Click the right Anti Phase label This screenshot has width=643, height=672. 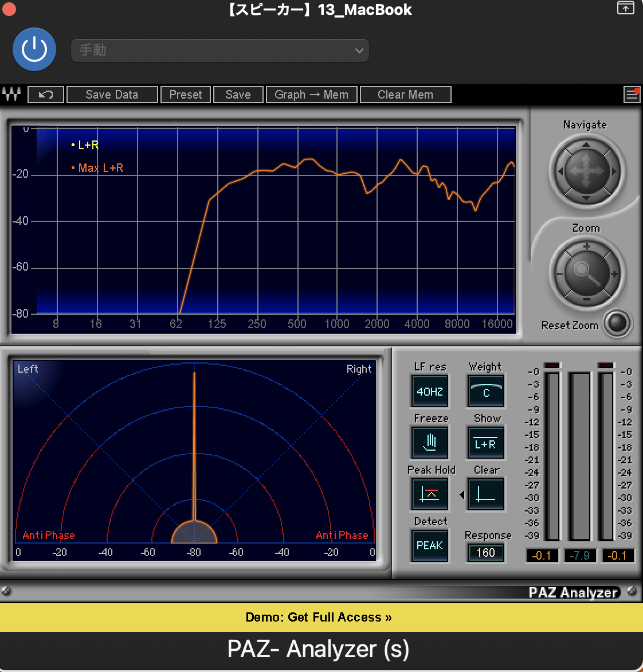coord(342,536)
